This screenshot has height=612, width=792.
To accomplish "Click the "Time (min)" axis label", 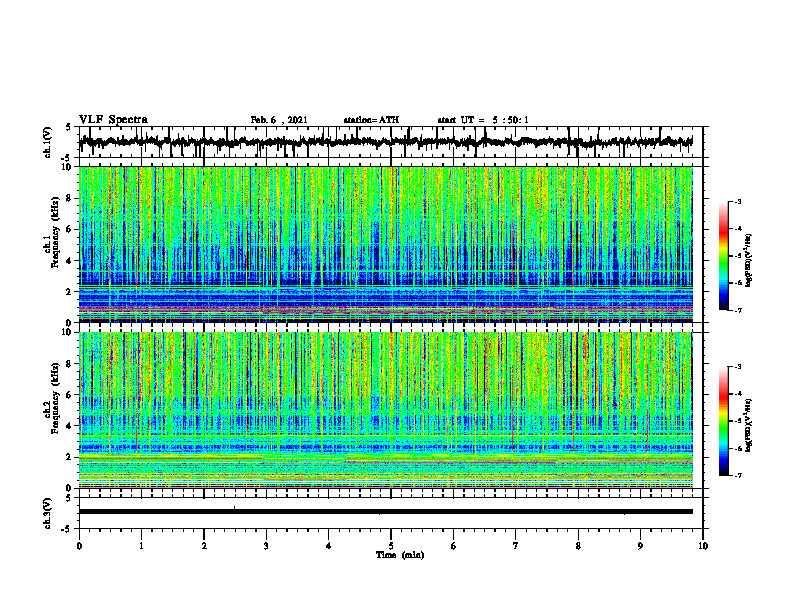I will click(400, 555).
